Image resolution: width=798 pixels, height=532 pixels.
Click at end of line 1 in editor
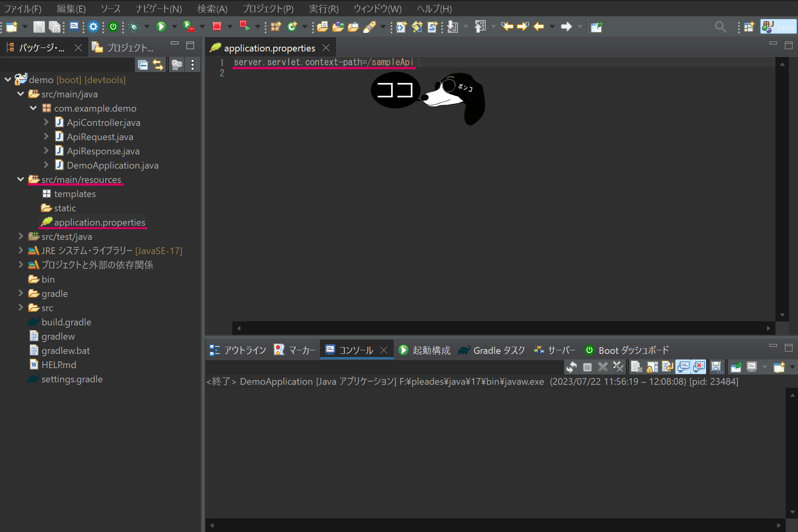click(416, 62)
